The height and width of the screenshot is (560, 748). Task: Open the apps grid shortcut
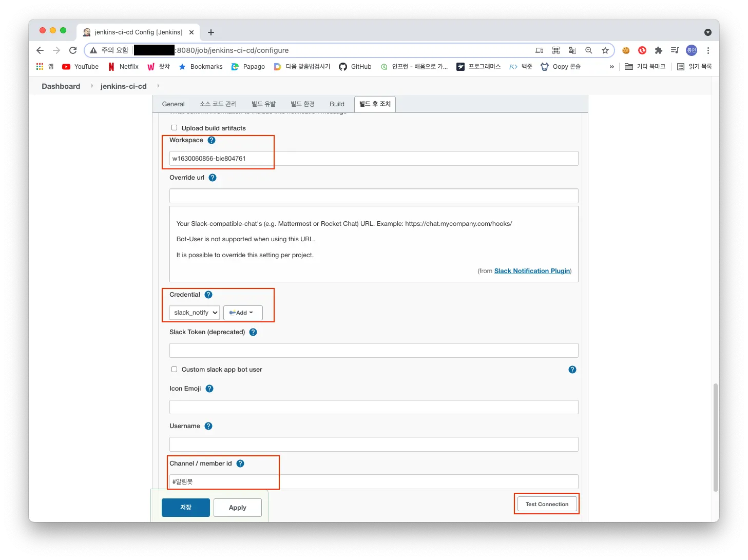pos(45,67)
